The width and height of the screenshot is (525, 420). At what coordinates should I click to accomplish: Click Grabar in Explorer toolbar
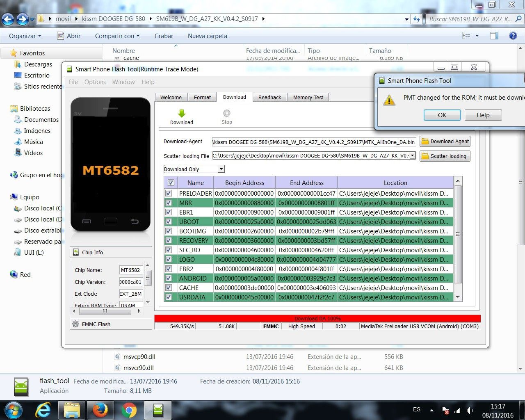164,36
